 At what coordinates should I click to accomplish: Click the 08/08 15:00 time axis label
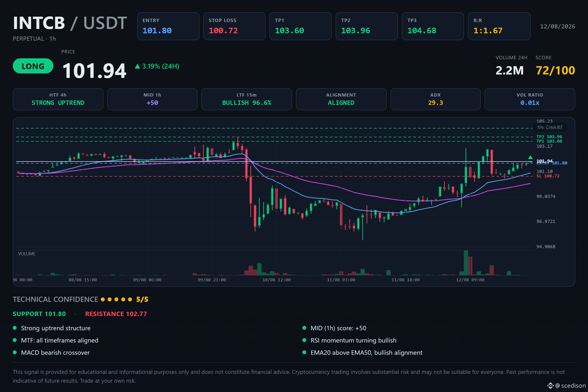(83, 280)
